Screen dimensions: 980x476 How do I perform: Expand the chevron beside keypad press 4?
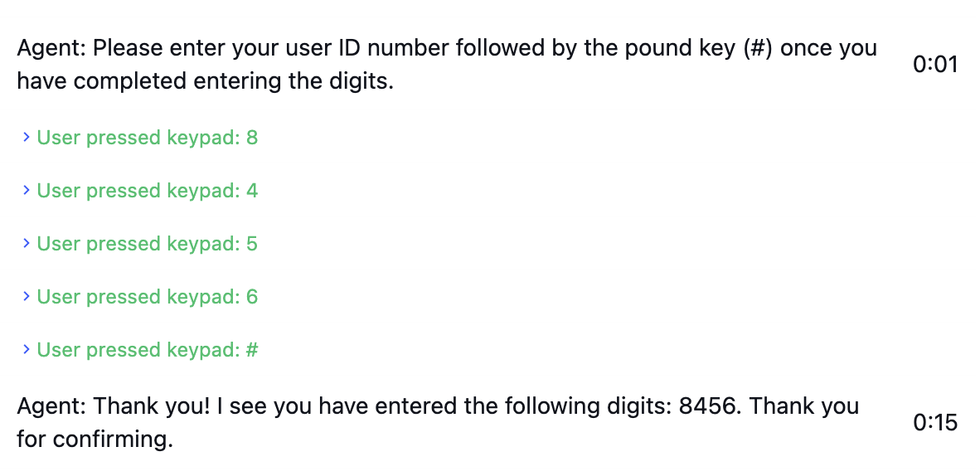(x=27, y=190)
